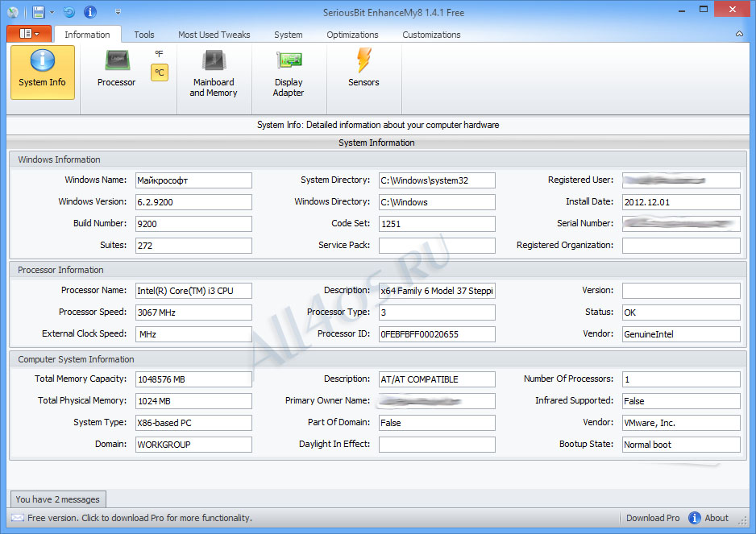
Task: Open Display Adapter section
Action: point(289,73)
